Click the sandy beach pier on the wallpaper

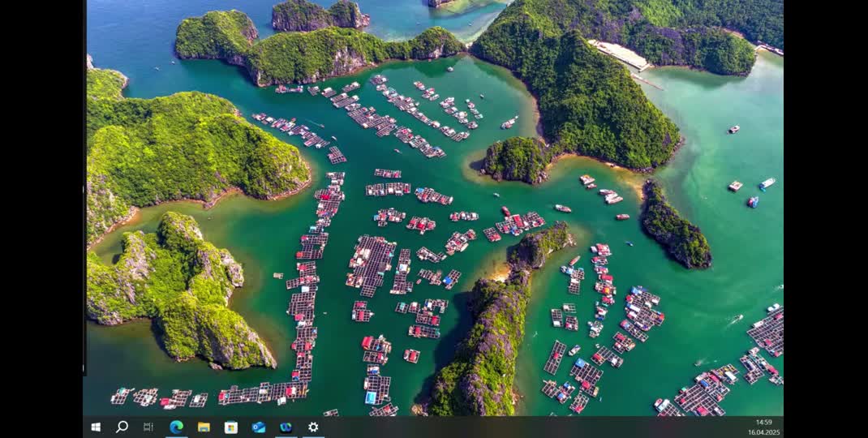pyautogui.click(x=621, y=54)
